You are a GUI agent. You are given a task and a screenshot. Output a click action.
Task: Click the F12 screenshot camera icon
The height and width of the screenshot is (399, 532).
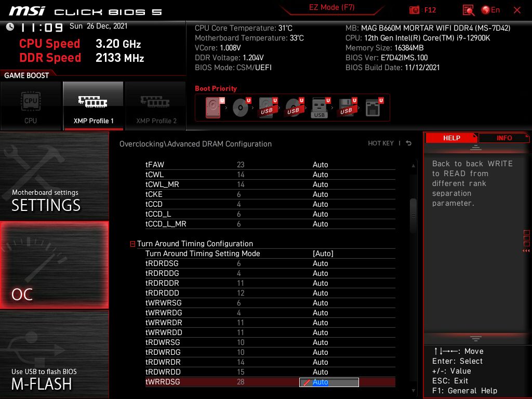pos(414,10)
